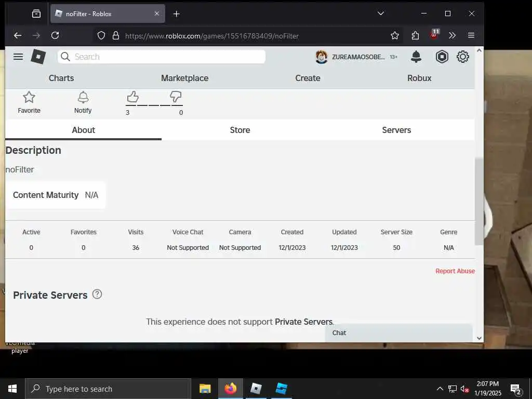The height and width of the screenshot is (399, 532).
Task: Click the Roblox logo home icon
Action: pos(38,57)
